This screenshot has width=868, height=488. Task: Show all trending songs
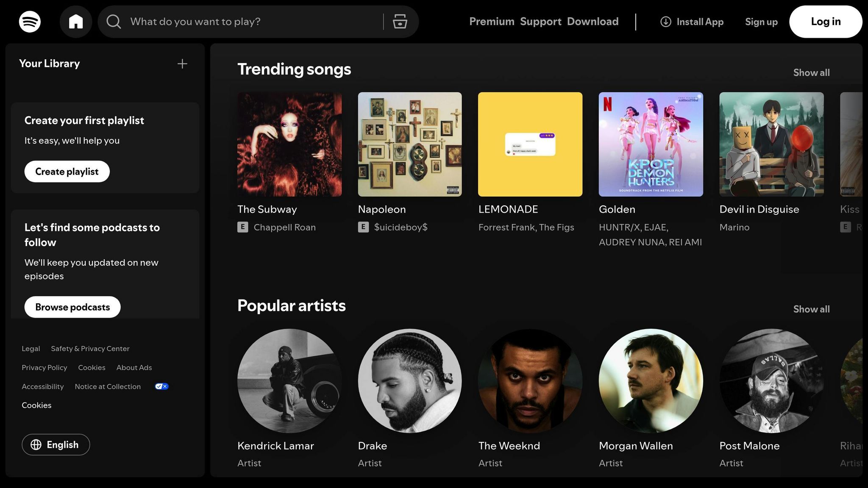(811, 72)
